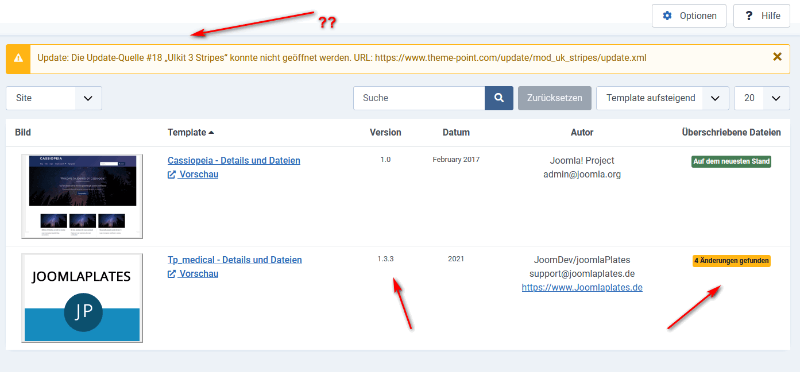Click the 'Auf dem neuesten Stand' badge

pos(731,162)
